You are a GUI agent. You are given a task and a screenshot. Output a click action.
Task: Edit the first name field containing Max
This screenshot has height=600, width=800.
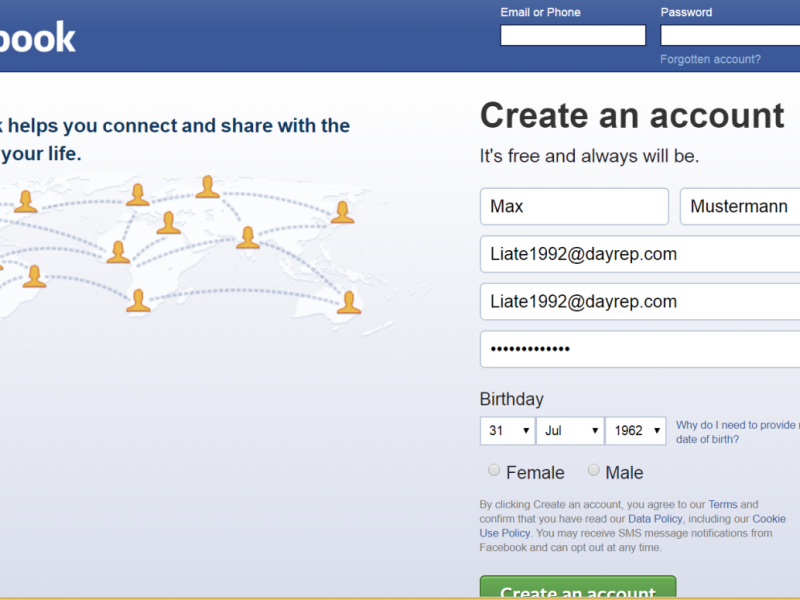574,206
